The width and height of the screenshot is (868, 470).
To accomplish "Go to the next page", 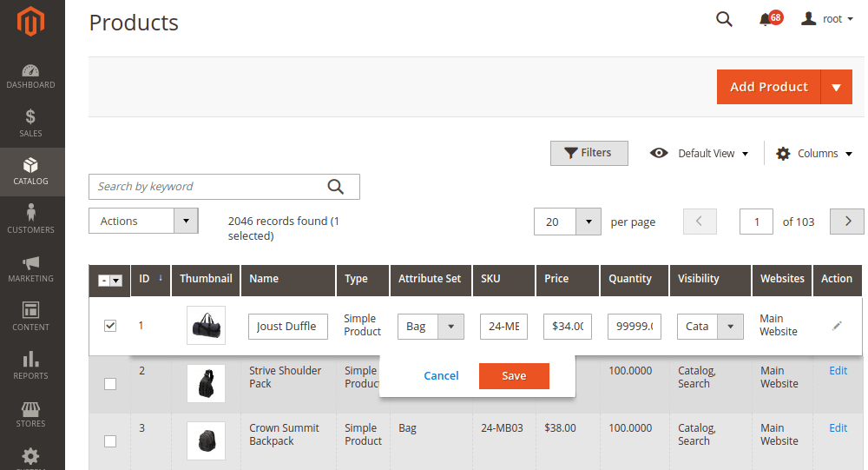I will pyautogui.click(x=847, y=222).
